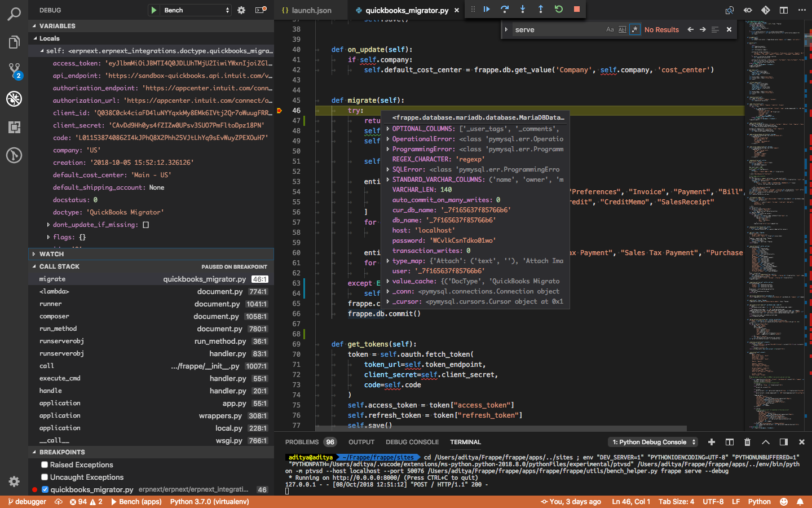The width and height of the screenshot is (812, 508).
Task: Open the DEBUG CONSOLE panel tab
Action: pyautogui.click(x=412, y=442)
